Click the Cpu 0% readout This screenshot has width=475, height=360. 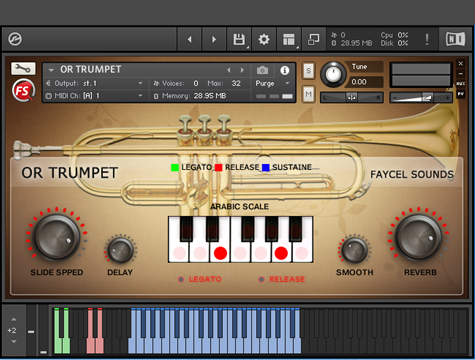click(x=394, y=35)
